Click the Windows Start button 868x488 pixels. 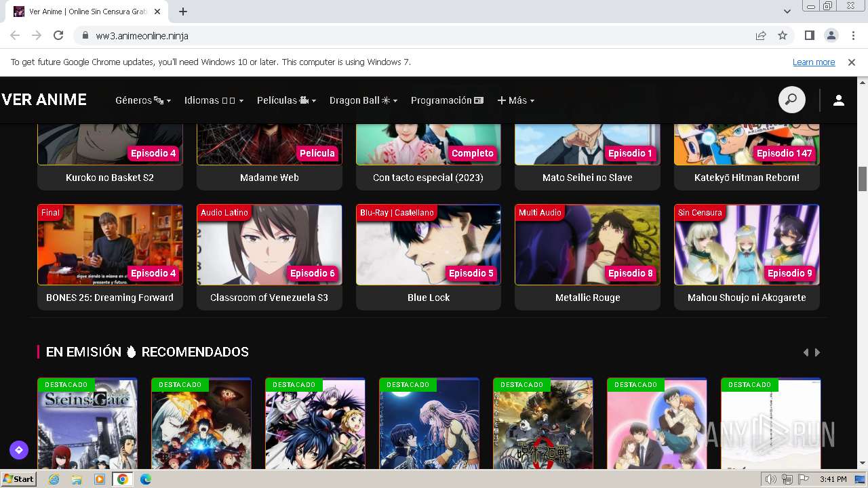click(x=18, y=479)
